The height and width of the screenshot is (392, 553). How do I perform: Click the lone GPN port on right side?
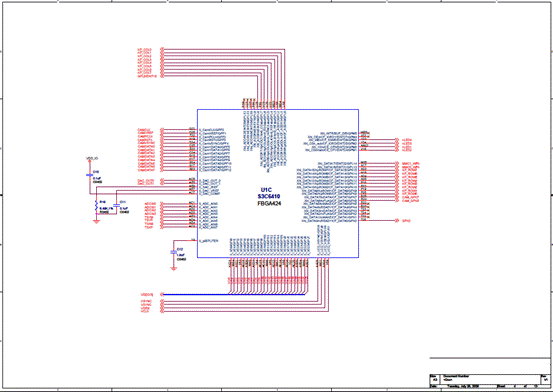397,221
